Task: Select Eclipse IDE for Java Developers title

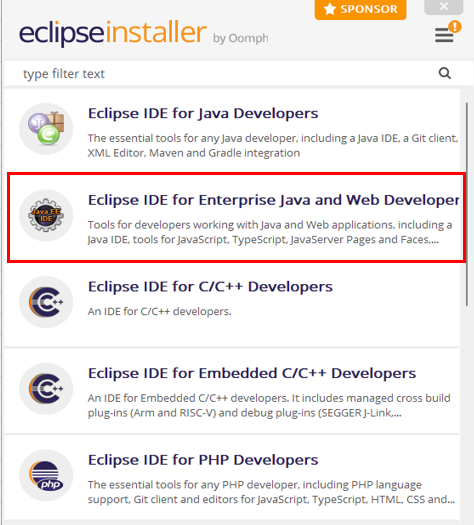Action: tap(203, 113)
